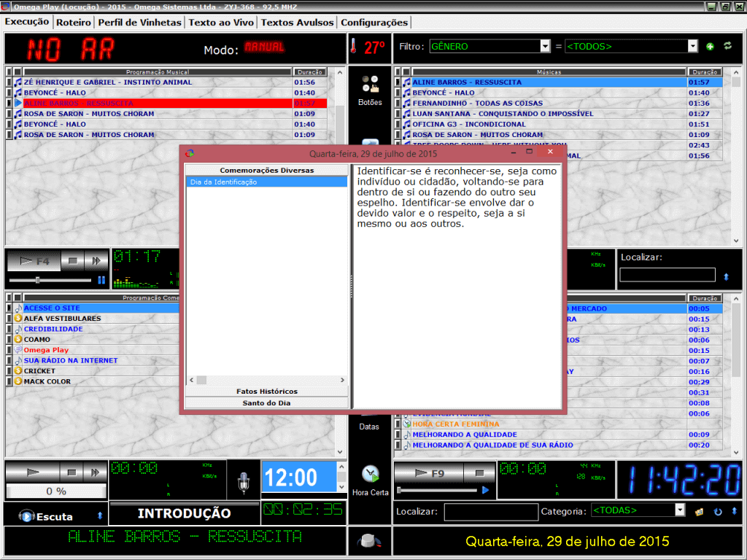The width and height of the screenshot is (747, 560).
Task: Click the microphone icon
Action: click(x=244, y=483)
